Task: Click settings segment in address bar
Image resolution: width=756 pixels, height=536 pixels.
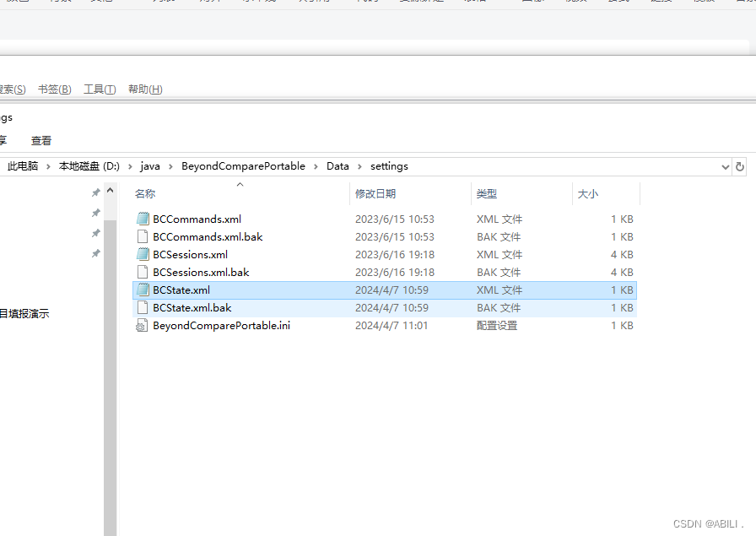Action: point(389,166)
